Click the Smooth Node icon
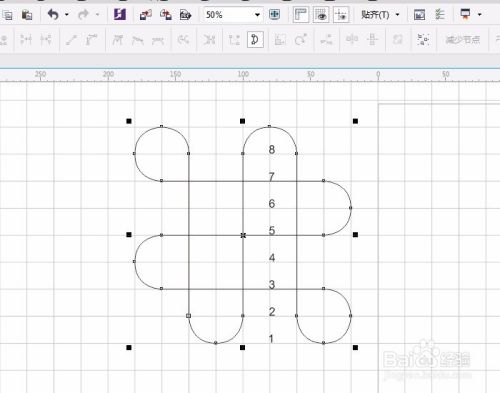Image resolution: width=500 pixels, height=393 pixels. pos(138,40)
